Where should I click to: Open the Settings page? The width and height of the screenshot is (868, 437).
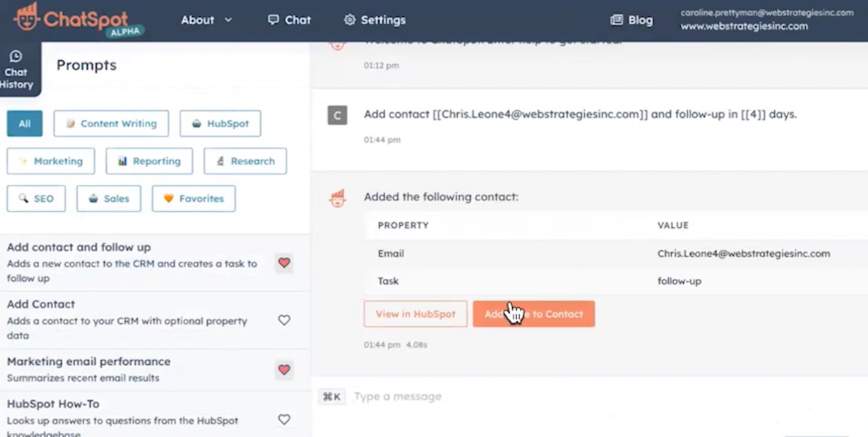tap(374, 20)
